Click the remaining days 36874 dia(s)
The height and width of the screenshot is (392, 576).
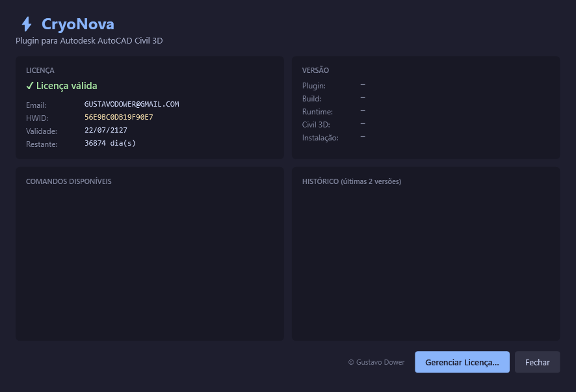110,143
